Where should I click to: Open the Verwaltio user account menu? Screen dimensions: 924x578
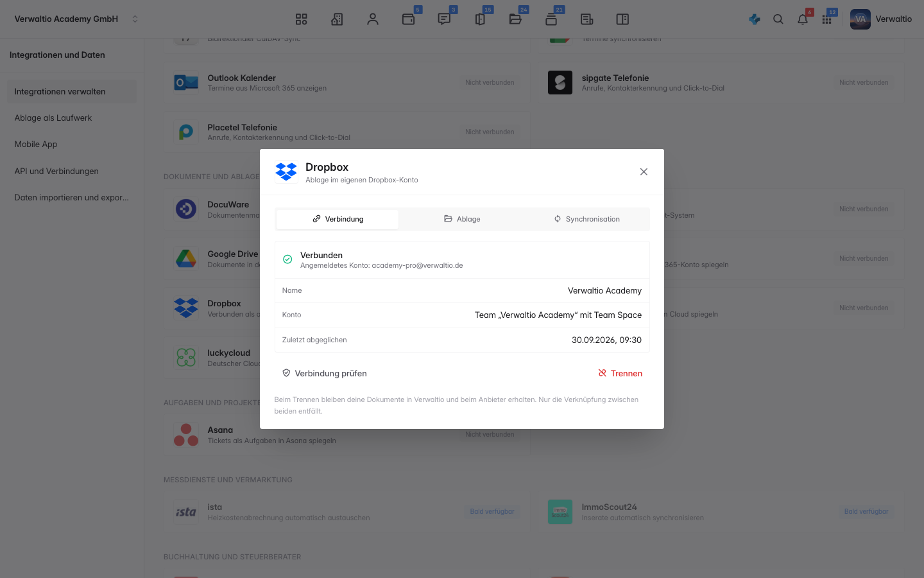(x=881, y=19)
